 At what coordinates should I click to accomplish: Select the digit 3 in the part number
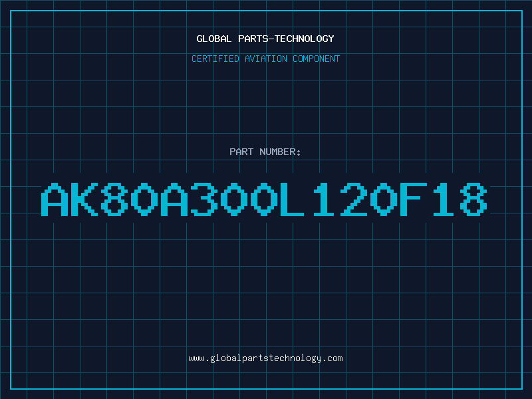tap(204, 199)
